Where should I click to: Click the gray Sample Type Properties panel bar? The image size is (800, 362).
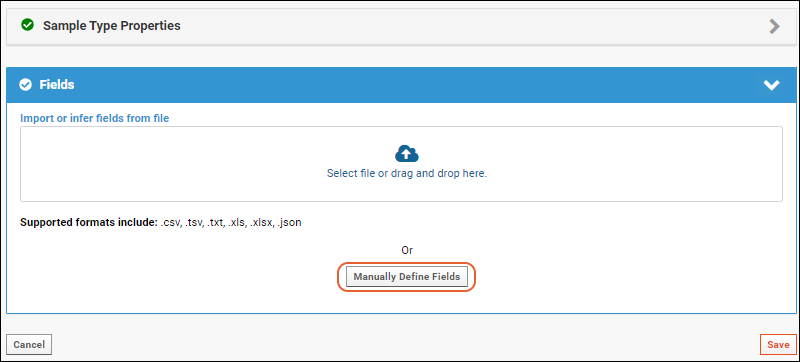click(x=400, y=26)
